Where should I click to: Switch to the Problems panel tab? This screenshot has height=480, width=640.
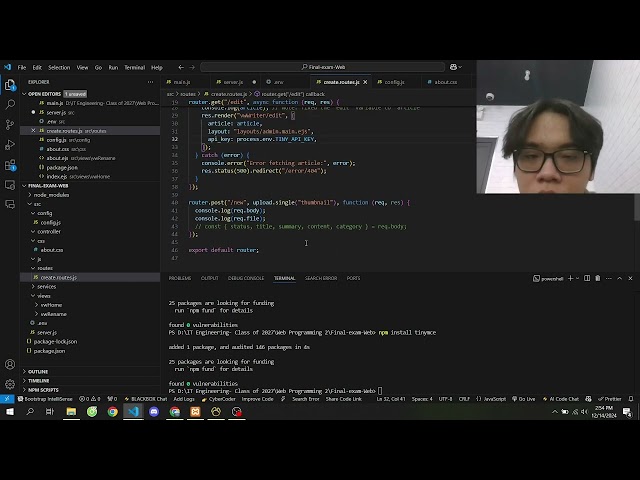tap(180, 278)
